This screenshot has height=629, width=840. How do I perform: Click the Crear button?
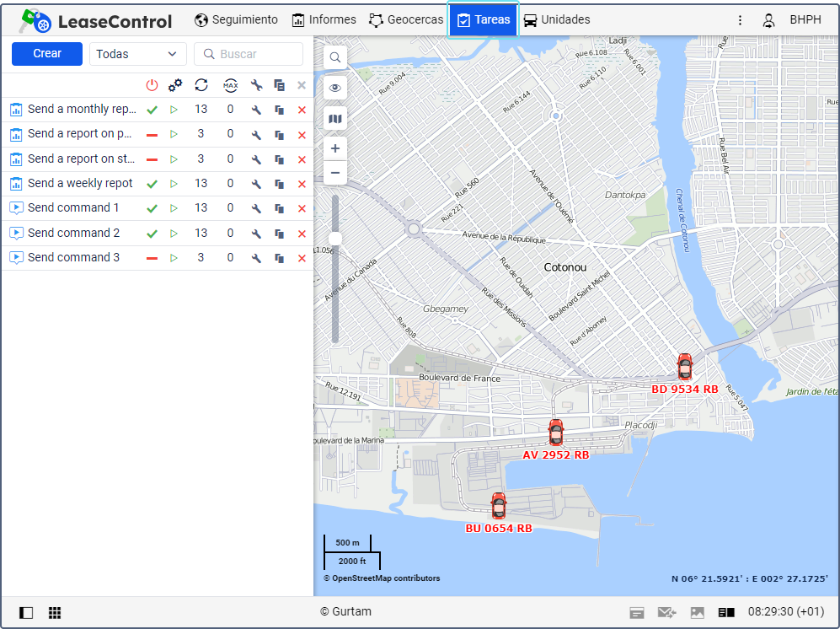coord(47,54)
